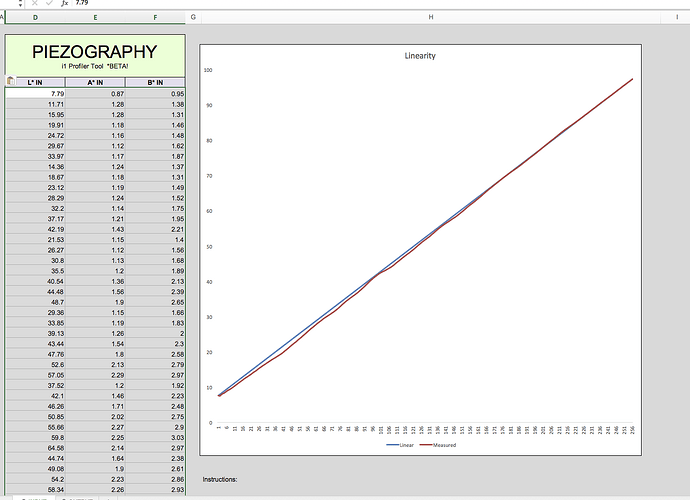
Task: Select cell with A* value 2.29
Action: pyautogui.click(x=95, y=375)
